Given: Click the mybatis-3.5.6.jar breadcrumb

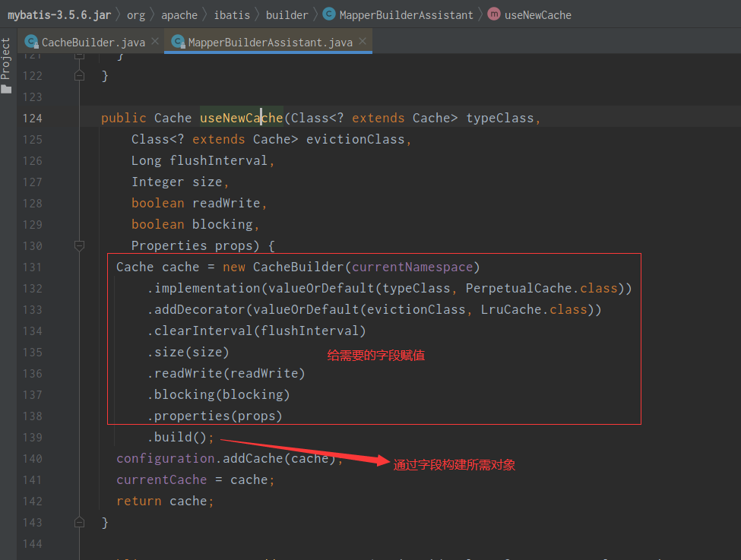Looking at the screenshot, I should (57, 14).
